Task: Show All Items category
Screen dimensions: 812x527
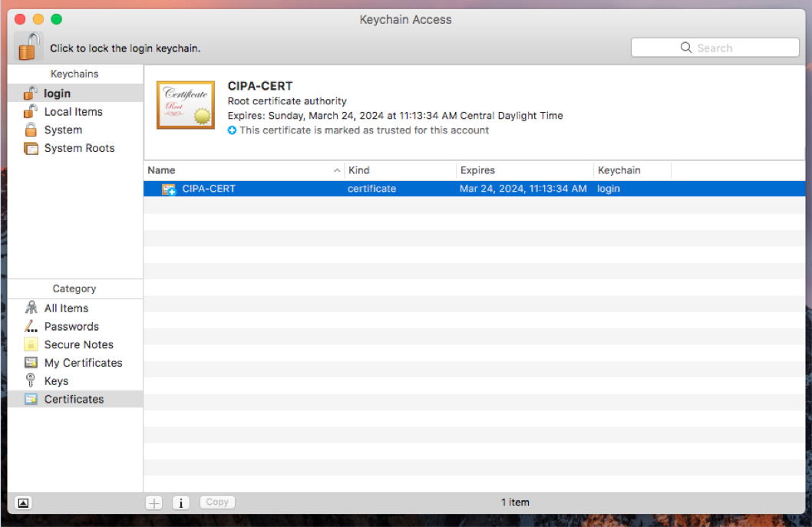Action: point(66,308)
